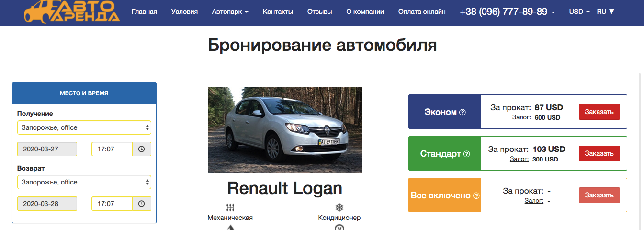The width and height of the screenshot is (644, 230).
Task: Open the Главная page
Action: click(x=144, y=11)
